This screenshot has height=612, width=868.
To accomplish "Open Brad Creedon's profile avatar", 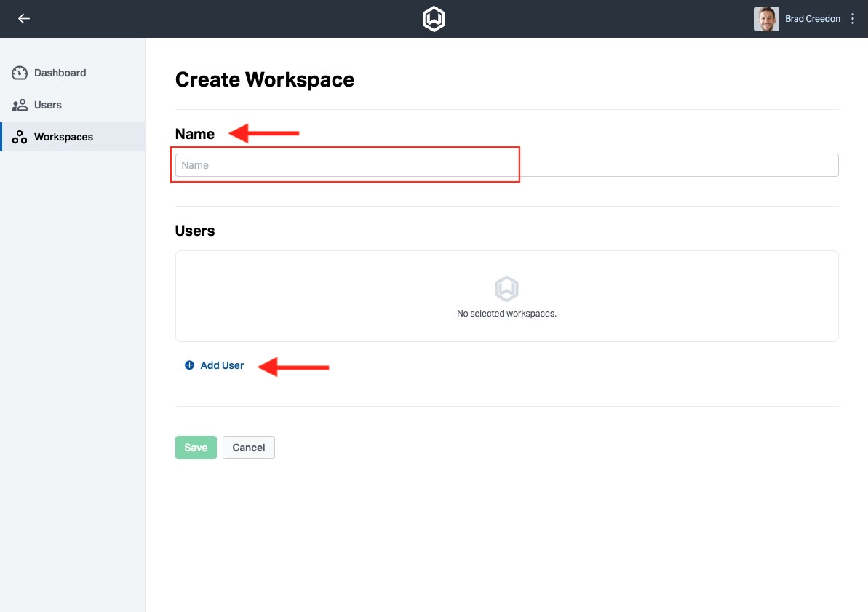I will tap(765, 18).
